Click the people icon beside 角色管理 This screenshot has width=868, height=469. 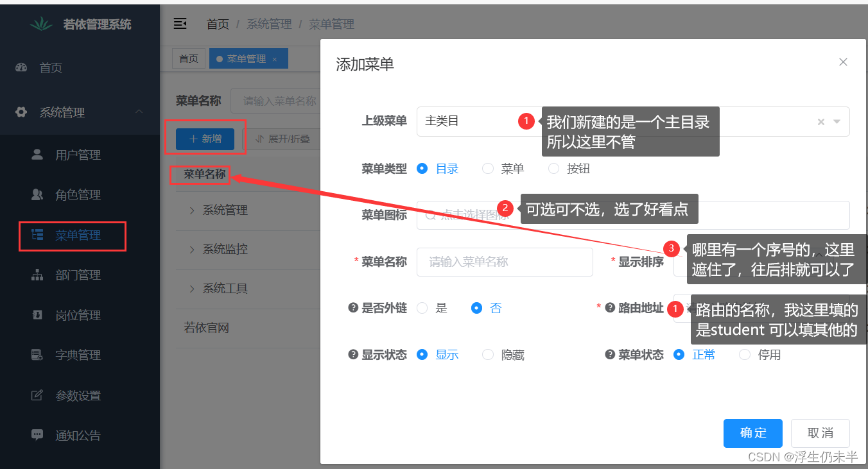[x=37, y=194]
